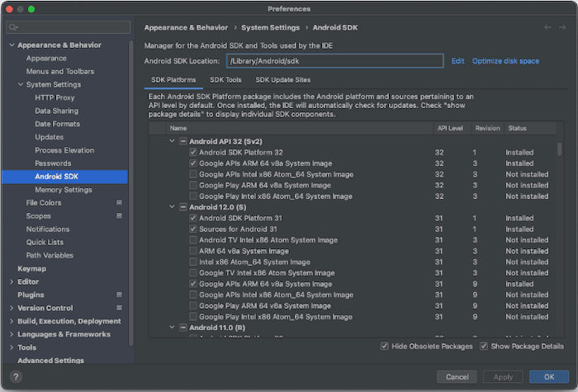This screenshot has height=392, width=578.
Task: Toggle Show Package Details checkbox
Action: tap(484, 347)
